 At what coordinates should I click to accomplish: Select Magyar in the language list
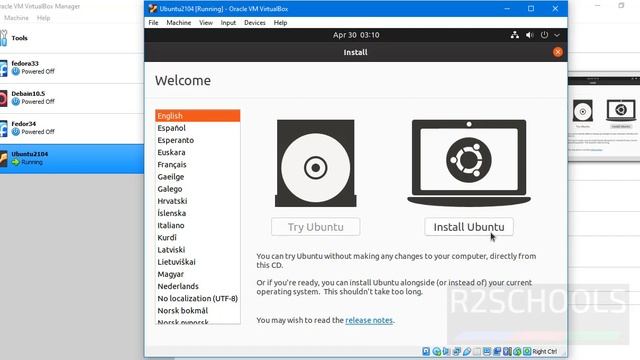pyautogui.click(x=198, y=274)
